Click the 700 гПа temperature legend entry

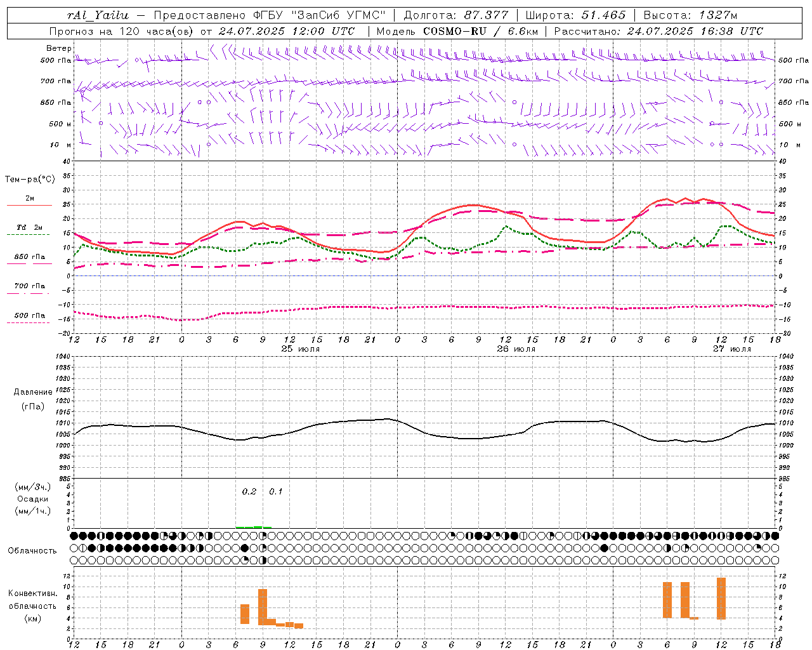tap(30, 286)
